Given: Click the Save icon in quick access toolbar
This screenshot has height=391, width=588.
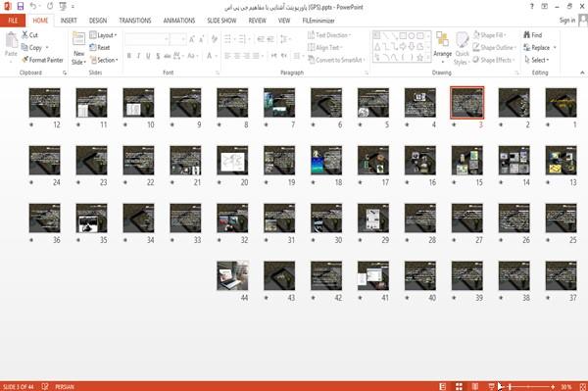Looking at the screenshot, I should coord(21,6).
